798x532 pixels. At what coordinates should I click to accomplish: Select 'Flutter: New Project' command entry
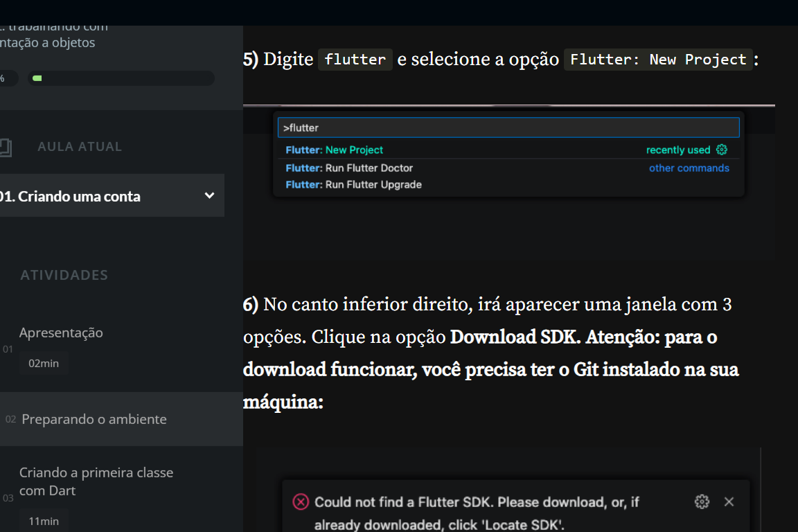pos(508,150)
